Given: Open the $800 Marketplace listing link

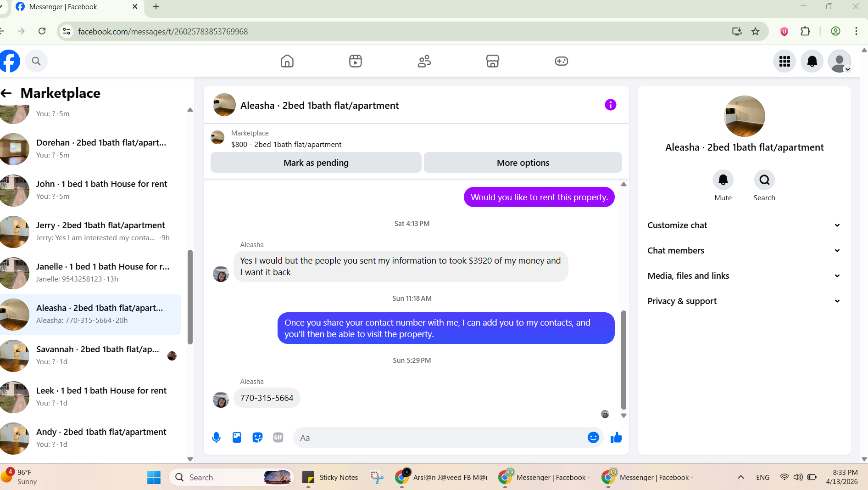Looking at the screenshot, I should click(286, 144).
